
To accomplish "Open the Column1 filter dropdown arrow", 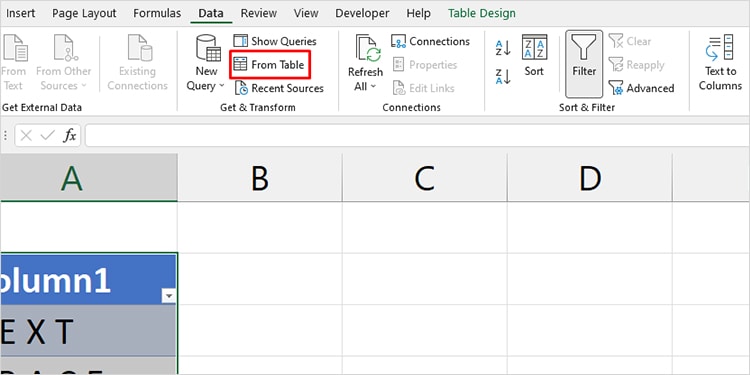I will [168, 297].
